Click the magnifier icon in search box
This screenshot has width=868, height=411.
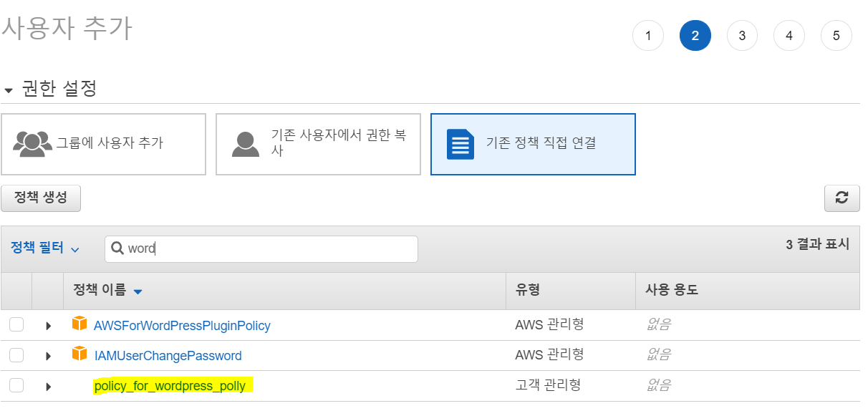[x=117, y=248]
